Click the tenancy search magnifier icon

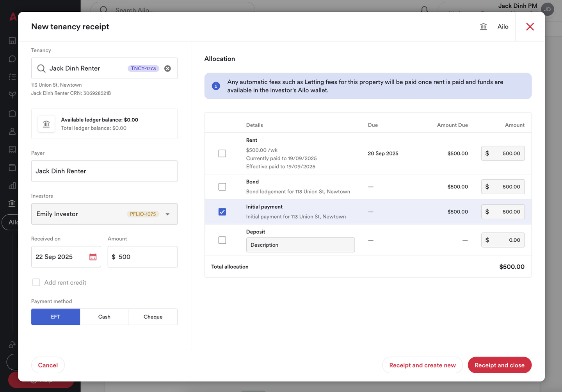pos(41,68)
